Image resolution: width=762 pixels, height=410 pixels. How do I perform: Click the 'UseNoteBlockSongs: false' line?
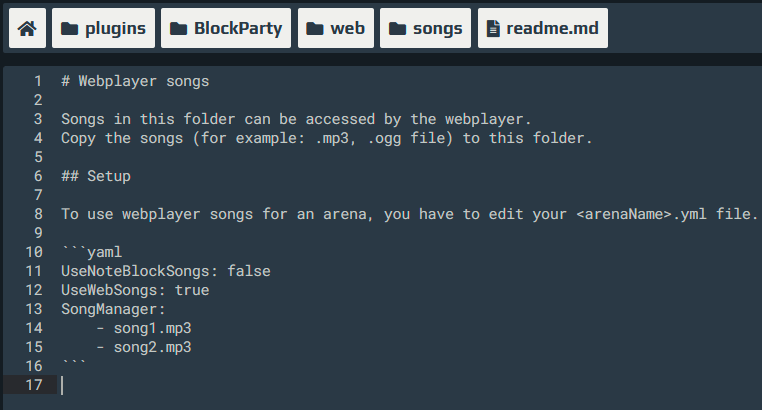pos(166,271)
